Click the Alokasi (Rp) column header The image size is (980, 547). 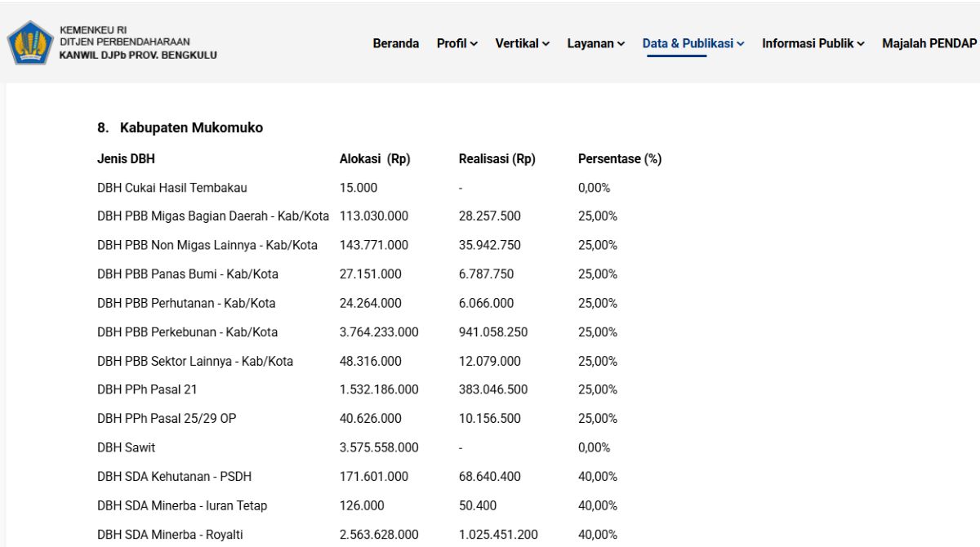[x=375, y=159]
